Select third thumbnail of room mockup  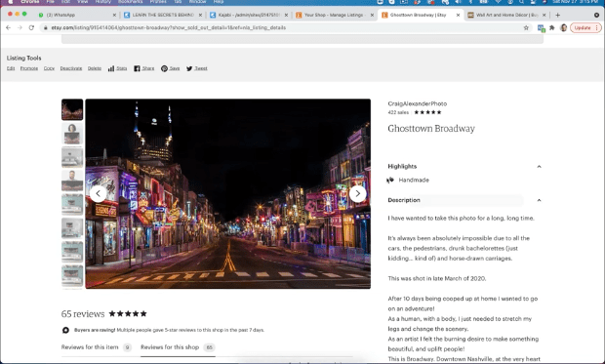[72, 157]
